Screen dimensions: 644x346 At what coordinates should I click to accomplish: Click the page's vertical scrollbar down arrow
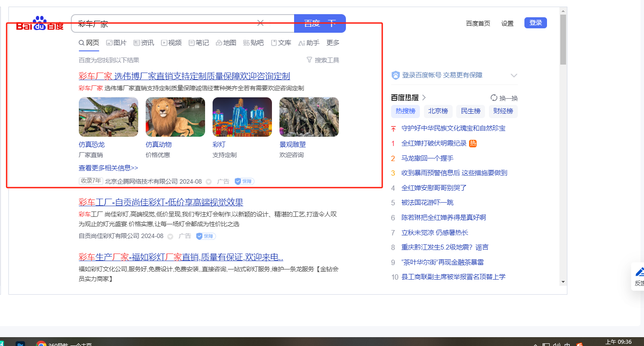point(563,281)
